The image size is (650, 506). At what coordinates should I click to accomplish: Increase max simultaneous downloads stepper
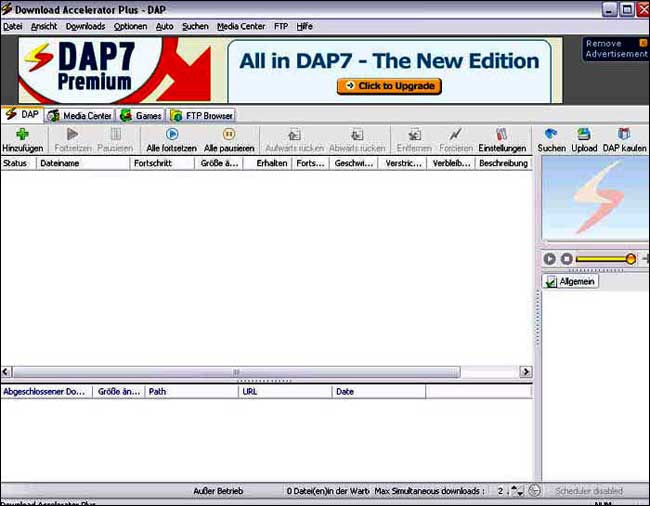514,488
